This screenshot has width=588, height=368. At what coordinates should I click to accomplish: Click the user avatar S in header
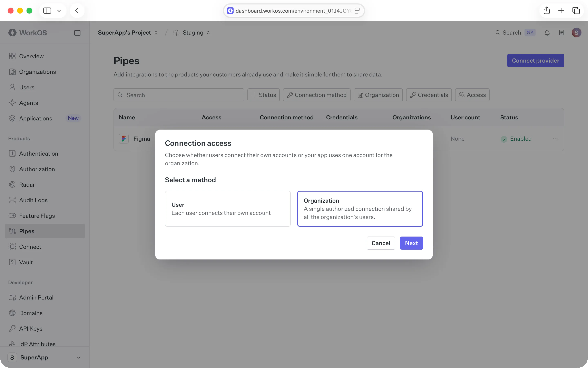click(576, 33)
